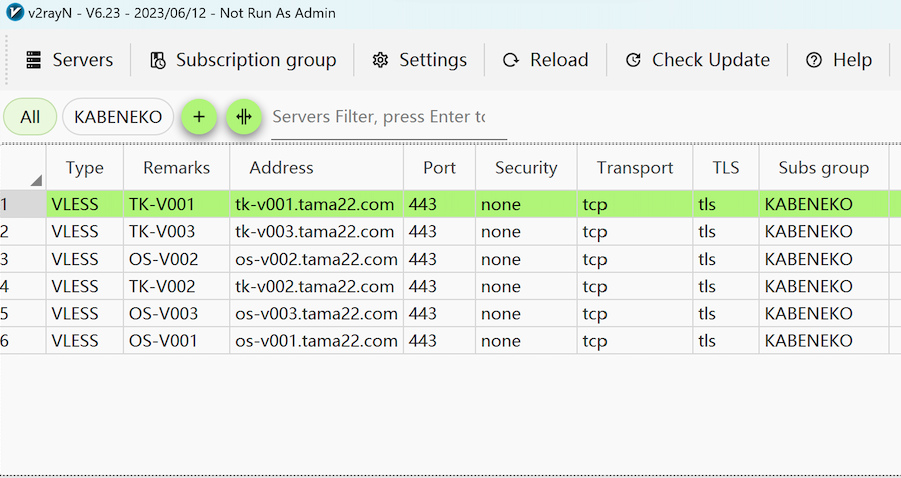Sort by the Type column header
This screenshot has height=478, width=901.
click(x=84, y=168)
